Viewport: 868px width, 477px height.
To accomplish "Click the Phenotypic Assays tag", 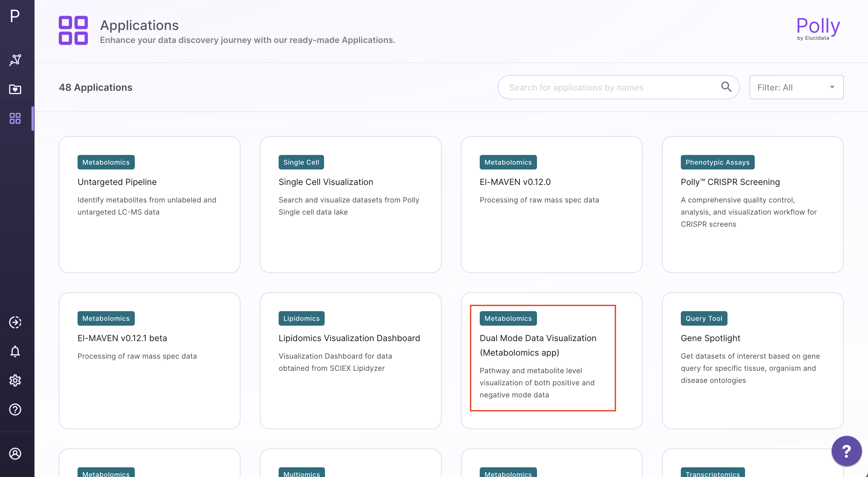I will tap(717, 162).
